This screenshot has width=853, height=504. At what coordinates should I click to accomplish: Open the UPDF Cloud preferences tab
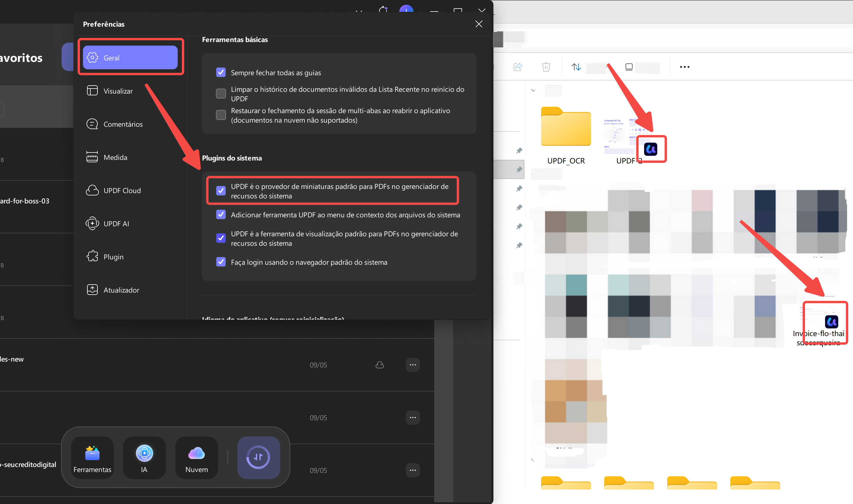tap(122, 190)
